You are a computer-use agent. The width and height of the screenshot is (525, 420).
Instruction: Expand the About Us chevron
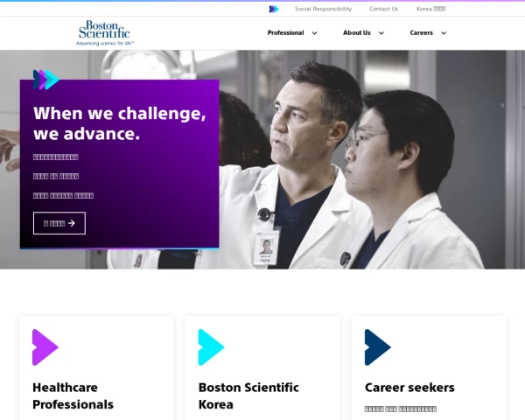381,33
